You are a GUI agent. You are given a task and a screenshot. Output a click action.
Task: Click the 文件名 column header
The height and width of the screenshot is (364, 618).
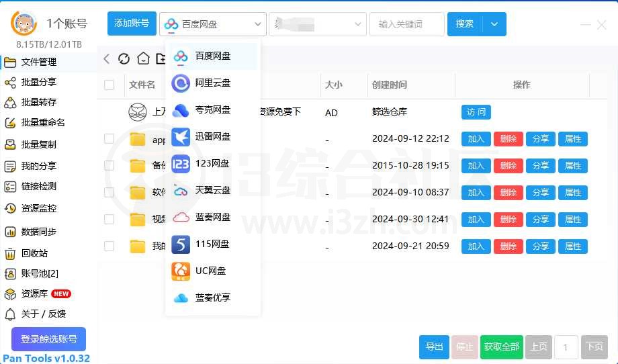[x=142, y=85]
